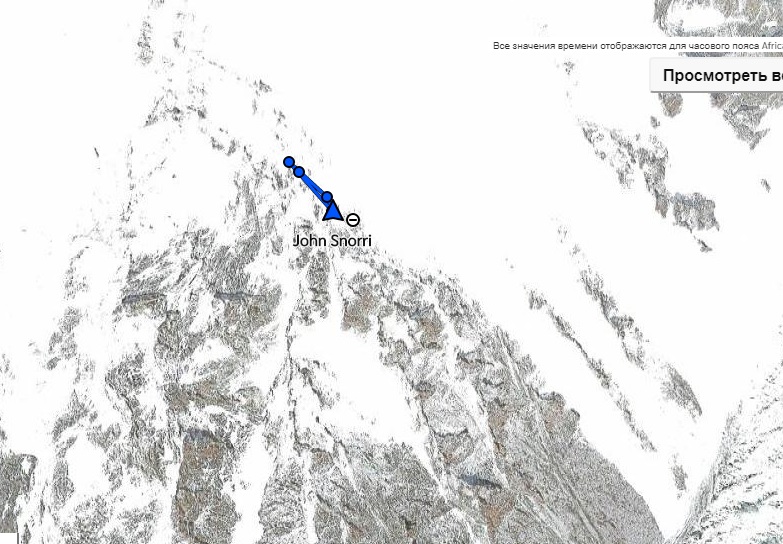Click the Просмотреть все button
Screen dimensions: 783x544
pos(717,75)
